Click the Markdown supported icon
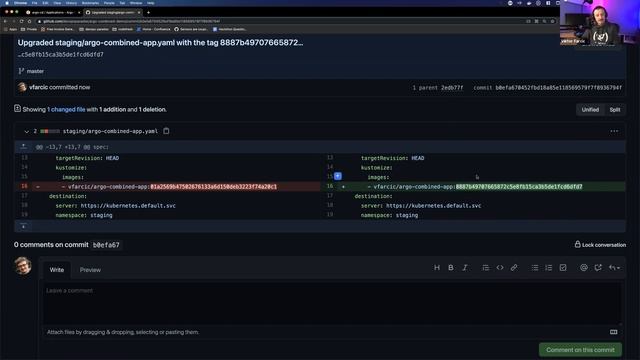This screenshot has width=640, height=360. coord(613,332)
